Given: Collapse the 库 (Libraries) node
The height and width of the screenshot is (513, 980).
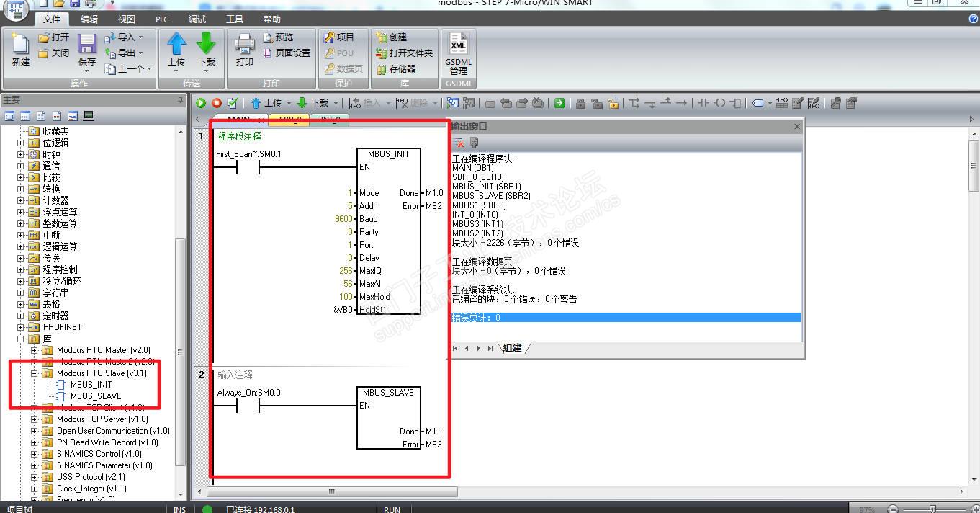Looking at the screenshot, I should [x=20, y=339].
